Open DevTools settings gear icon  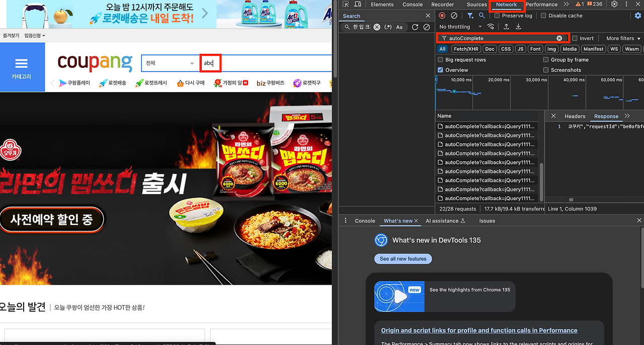[614, 4]
